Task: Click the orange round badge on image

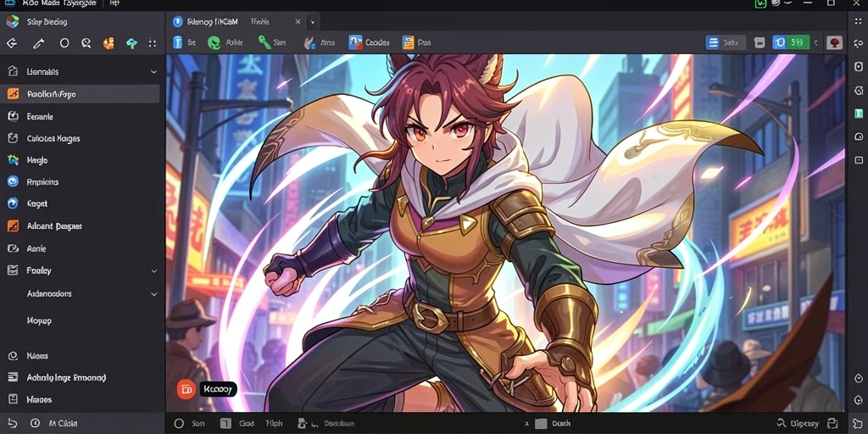Action: (186, 389)
